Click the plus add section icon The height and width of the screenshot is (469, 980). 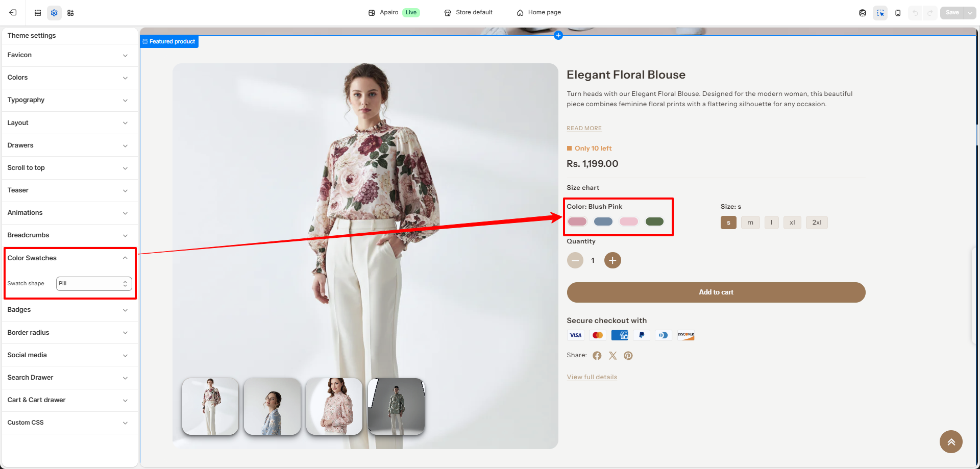[558, 35]
